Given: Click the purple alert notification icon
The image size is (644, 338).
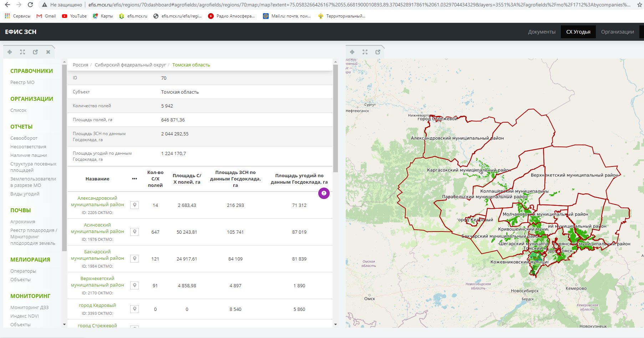Looking at the screenshot, I should point(324,193).
